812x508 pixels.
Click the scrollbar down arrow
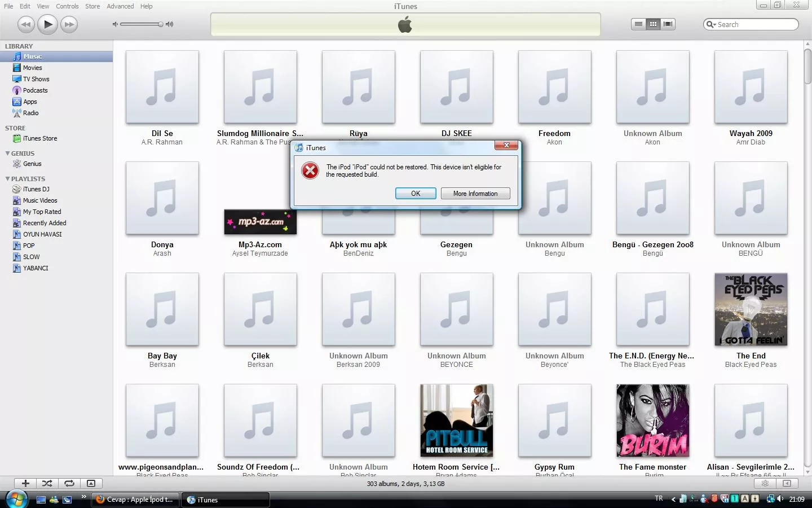click(x=807, y=472)
